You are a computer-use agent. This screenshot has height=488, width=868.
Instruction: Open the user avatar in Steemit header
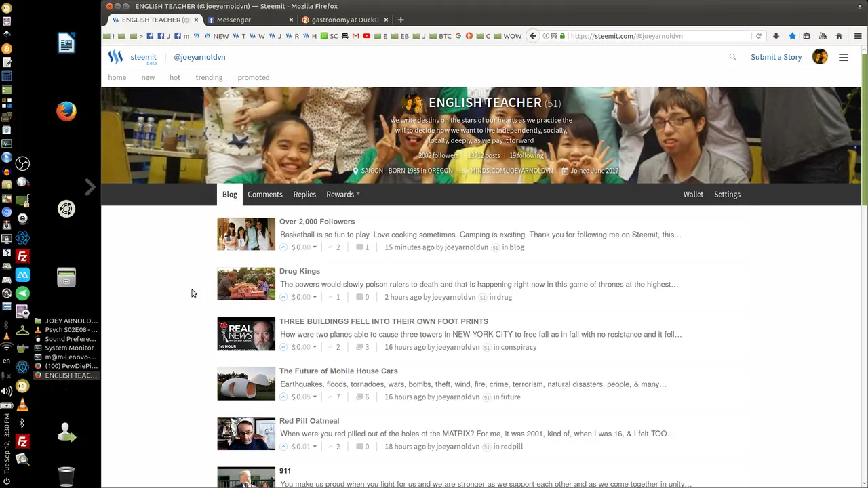tap(820, 57)
